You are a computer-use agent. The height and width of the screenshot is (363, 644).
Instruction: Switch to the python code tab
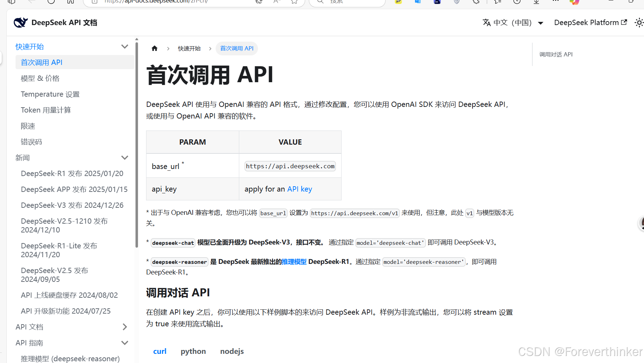click(x=193, y=351)
